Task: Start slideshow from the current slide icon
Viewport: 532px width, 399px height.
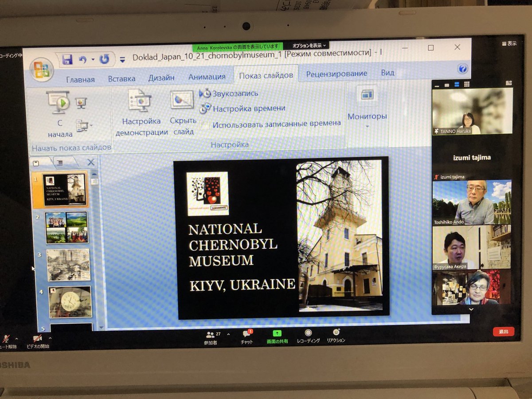Action: (82, 103)
